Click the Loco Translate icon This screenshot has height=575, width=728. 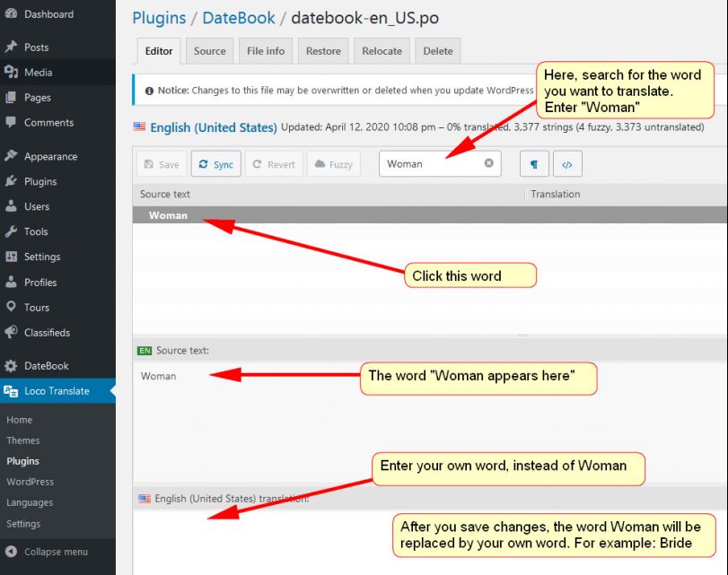point(11,391)
